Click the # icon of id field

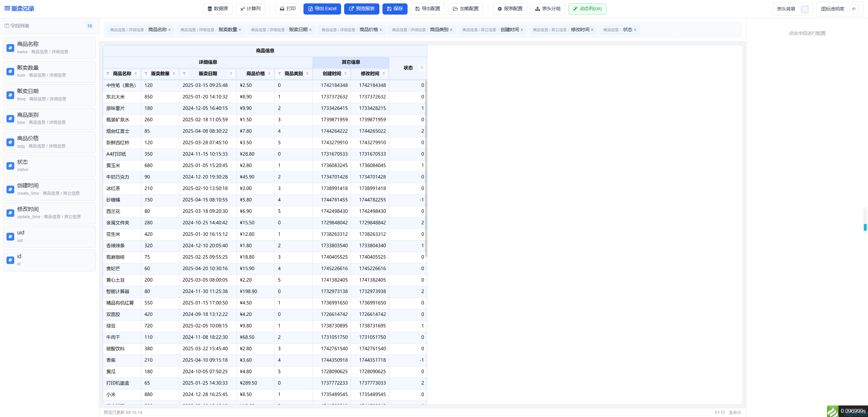[10, 260]
